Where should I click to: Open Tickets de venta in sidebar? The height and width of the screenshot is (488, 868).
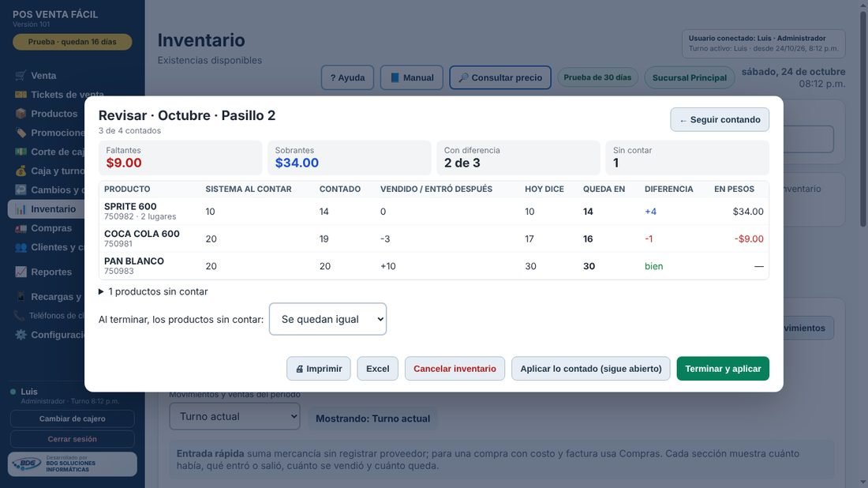pyautogui.click(x=73, y=95)
